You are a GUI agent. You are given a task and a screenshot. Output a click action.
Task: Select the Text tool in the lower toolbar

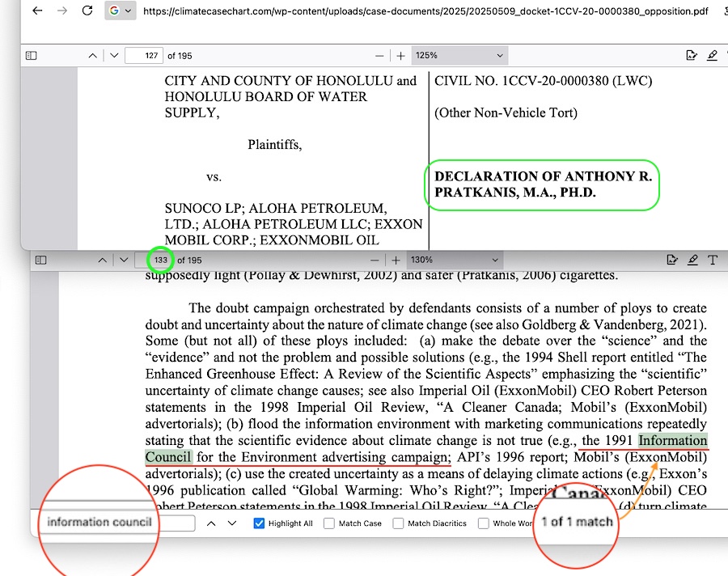tap(713, 260)
